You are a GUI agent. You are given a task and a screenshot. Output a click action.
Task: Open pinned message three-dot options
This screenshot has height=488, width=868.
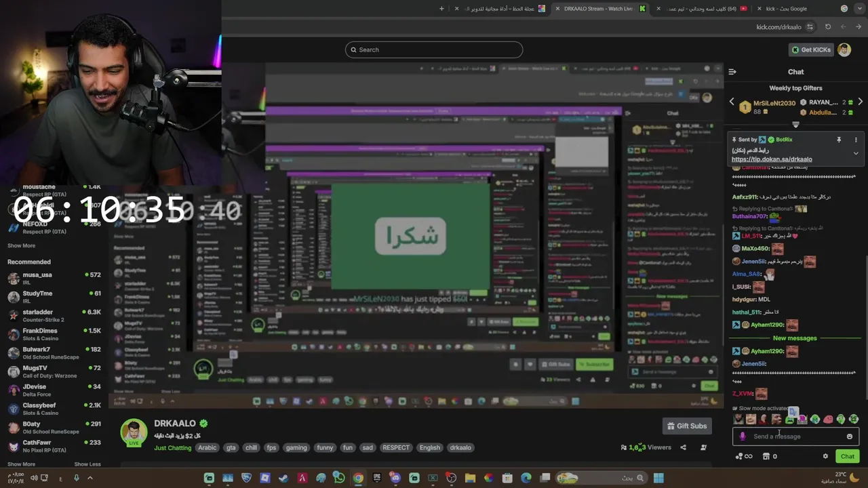coord(856,140)
